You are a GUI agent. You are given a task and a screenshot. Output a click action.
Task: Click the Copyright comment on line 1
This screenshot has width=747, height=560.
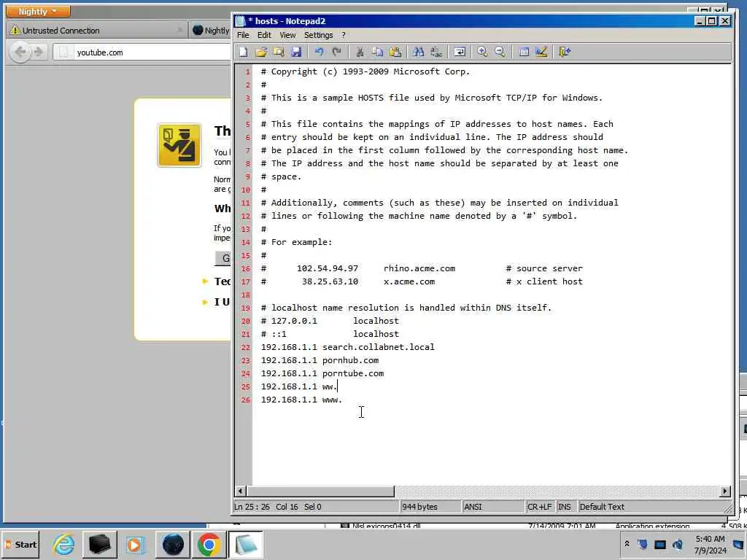click(365, 71)
